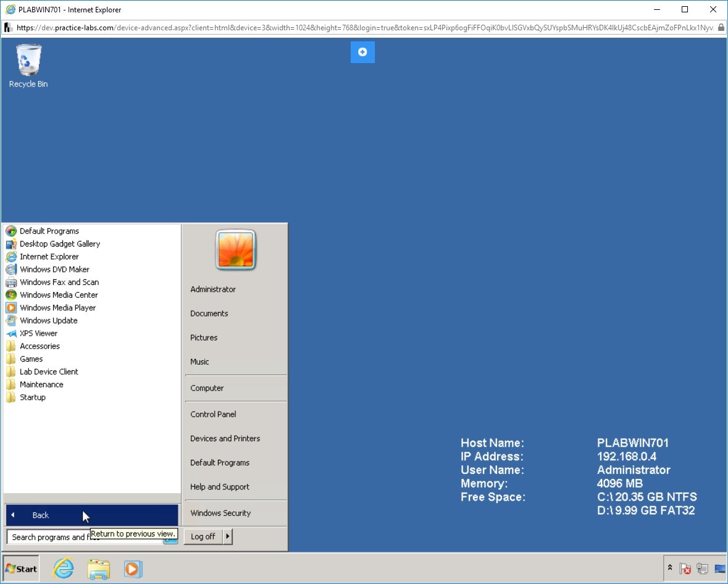This screenshot has width=728, height=584.
Task: Show hidden tray icons arrow
Action: (670, 568)
